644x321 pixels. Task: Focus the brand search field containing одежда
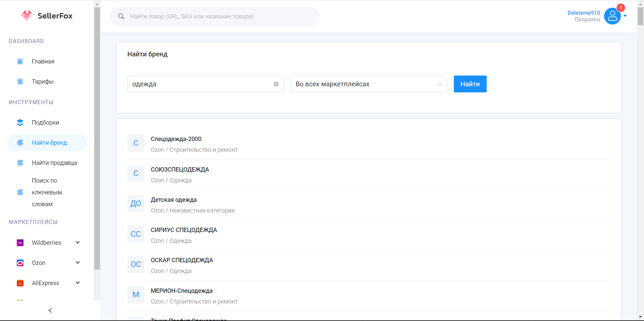point(205,84)
